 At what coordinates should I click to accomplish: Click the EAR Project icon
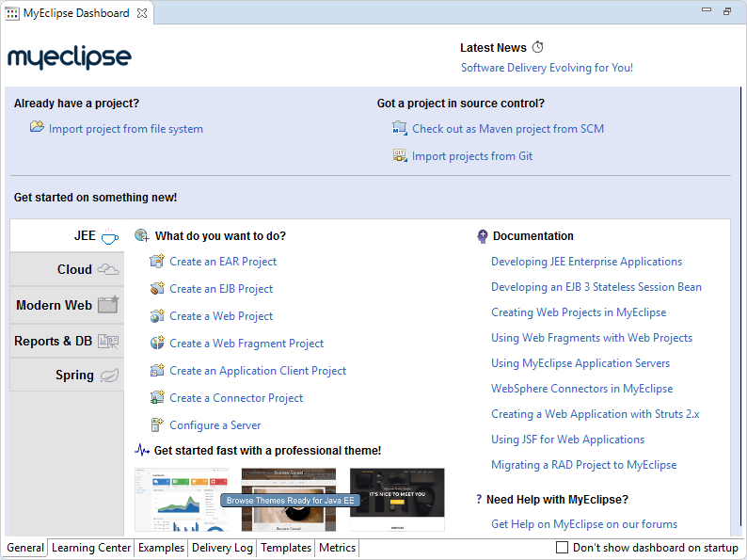pos(157,262)
